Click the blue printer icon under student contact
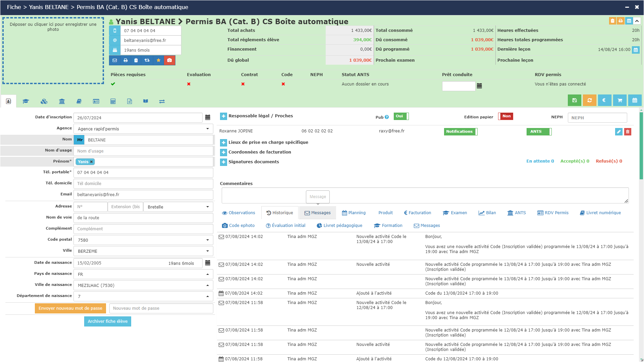The image size is (644, 362). point(125,60)
